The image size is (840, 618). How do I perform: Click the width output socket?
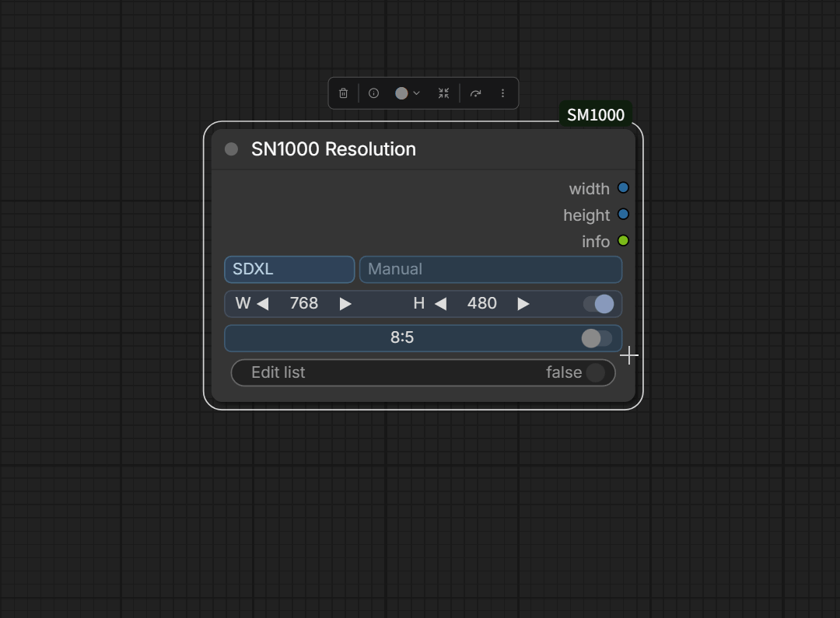click(x=623, y=188)
